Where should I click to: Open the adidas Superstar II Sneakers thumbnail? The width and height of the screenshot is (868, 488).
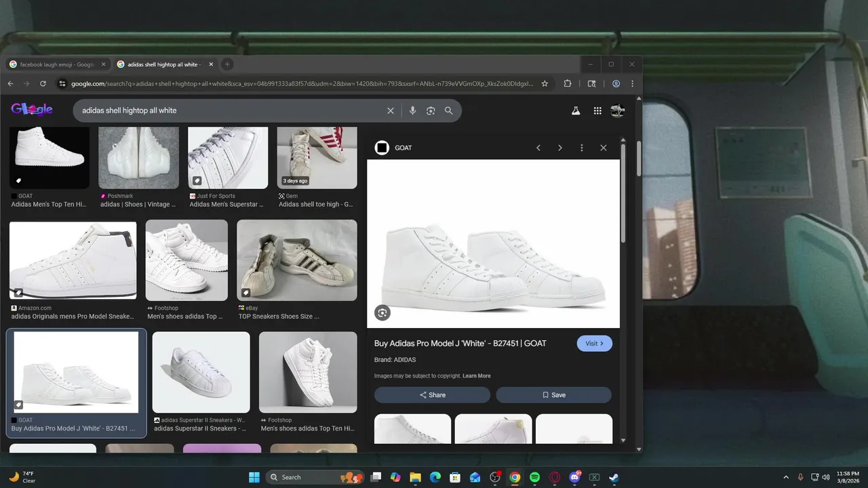pos(201,372)
